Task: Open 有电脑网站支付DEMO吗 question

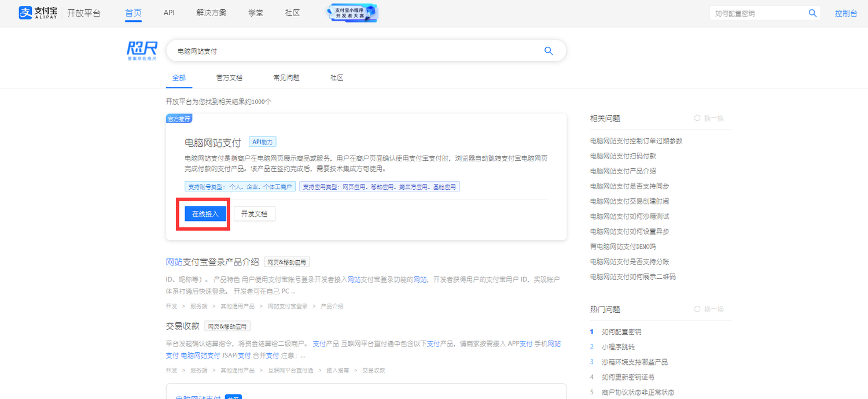Action: click(623, 246)
